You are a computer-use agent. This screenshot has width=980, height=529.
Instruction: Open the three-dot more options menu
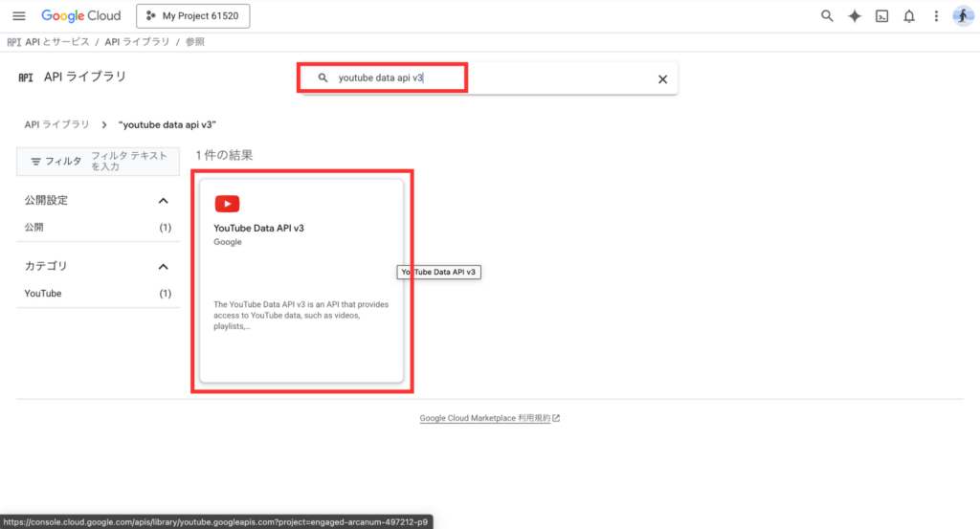click(936, 16)
